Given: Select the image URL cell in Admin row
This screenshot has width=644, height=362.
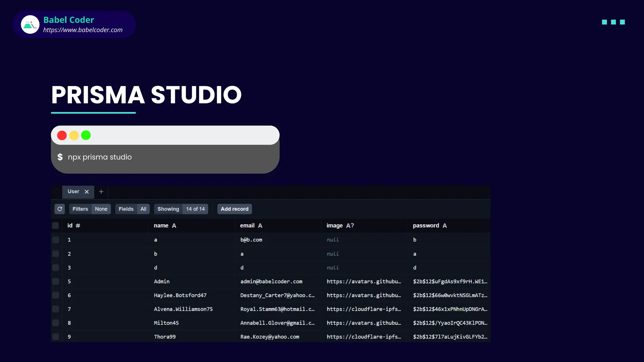Looking at the screenshot, I should (364, 281).
